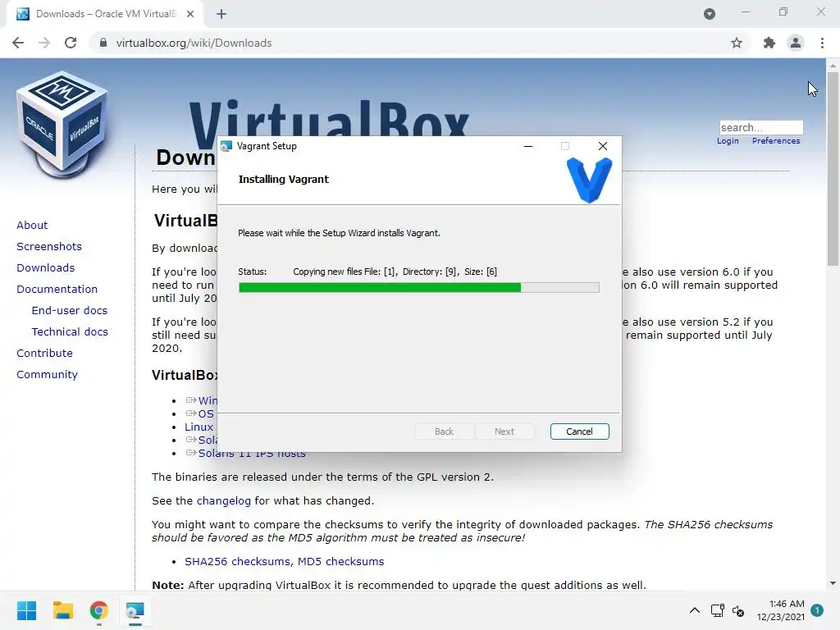Open File Explorer from the taskbar
This screenshot has width=840, height=630.
pos(62,610)
